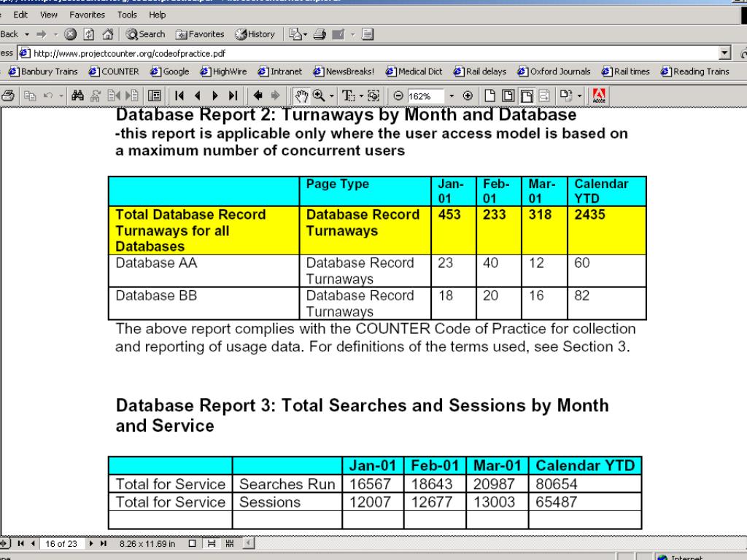Screen dimensions: 747x560
Task: Open the address bar dropdown
Action: (724, 52)
